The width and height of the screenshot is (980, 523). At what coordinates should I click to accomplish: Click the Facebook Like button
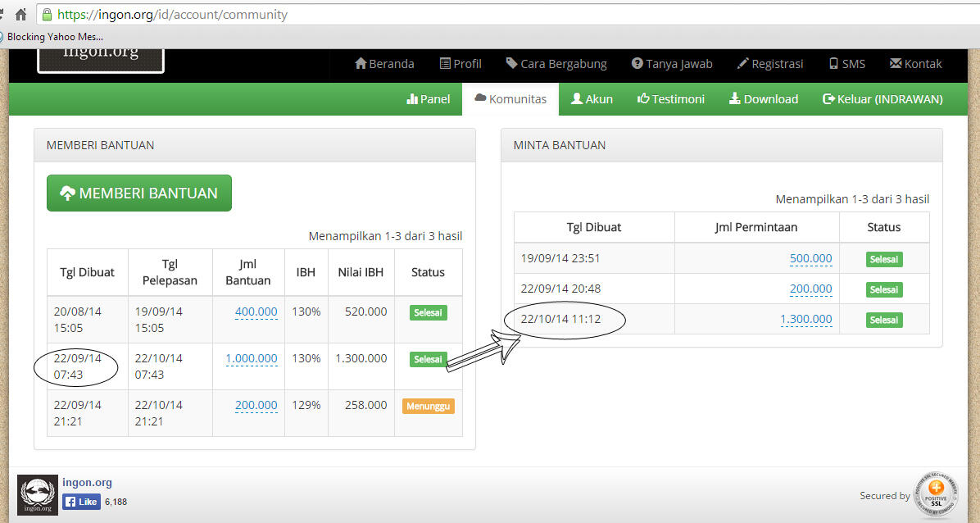click(x=81, y=502)
